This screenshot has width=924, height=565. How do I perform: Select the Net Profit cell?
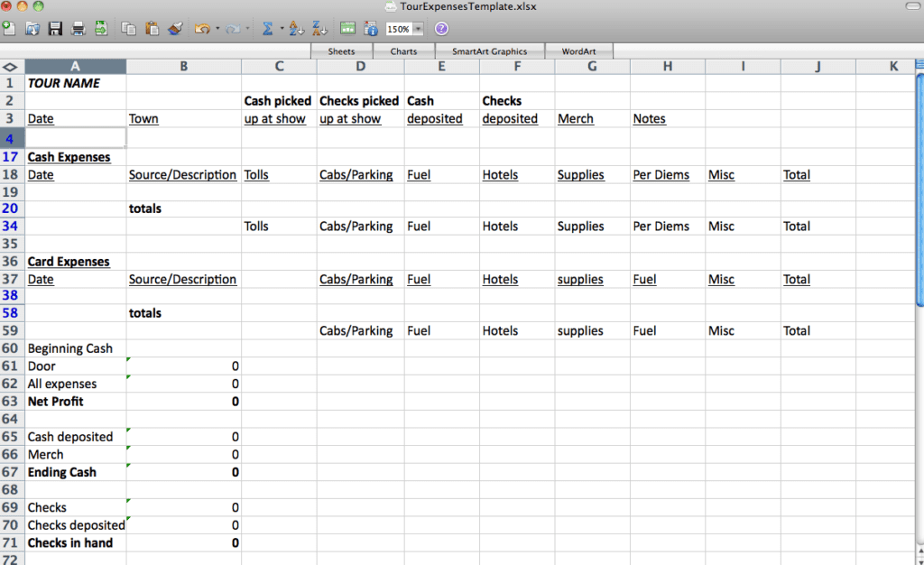[76, 402]
